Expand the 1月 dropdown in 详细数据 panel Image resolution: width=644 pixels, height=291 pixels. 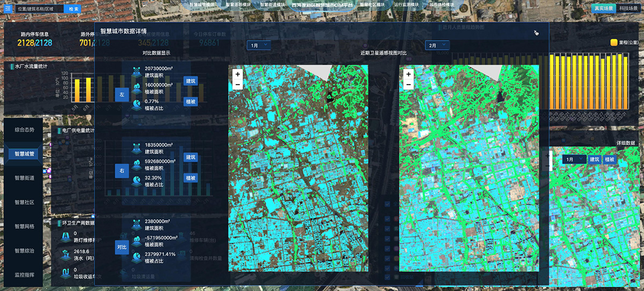coord(573,159)
